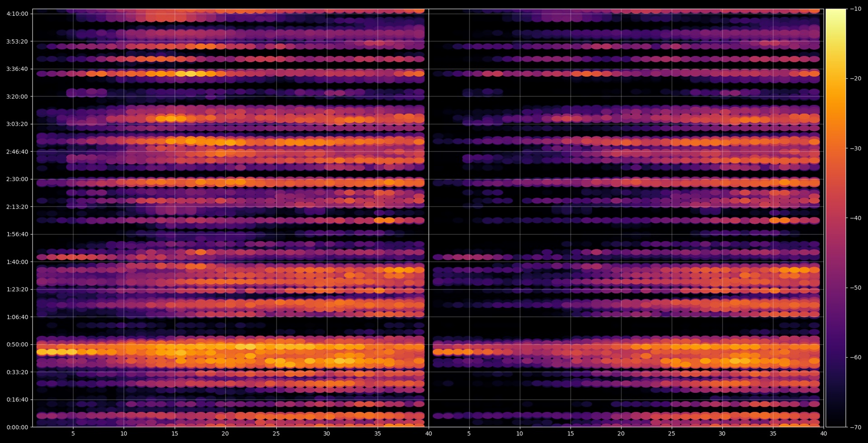Select the −30 colorbar tick label

[x=855, y=149]
